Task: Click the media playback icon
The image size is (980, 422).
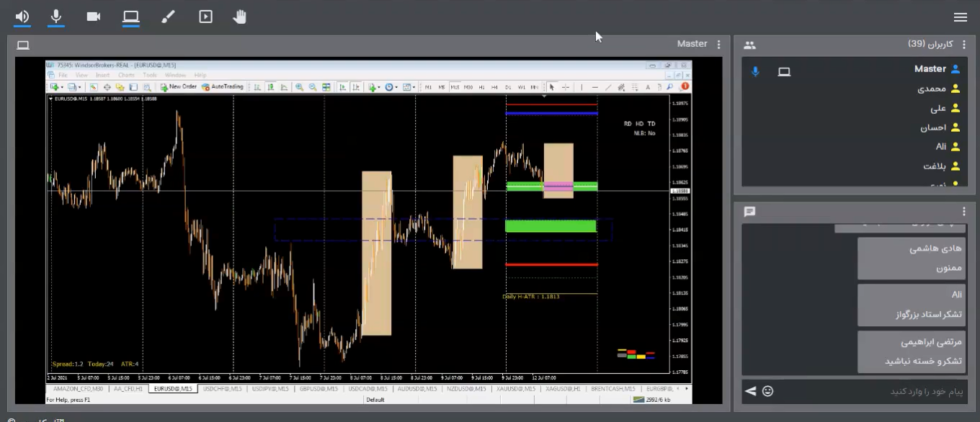Action: click(205, 17)
